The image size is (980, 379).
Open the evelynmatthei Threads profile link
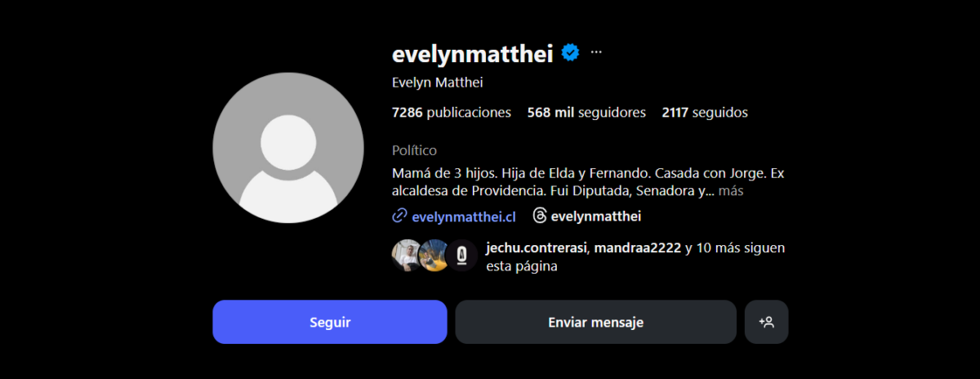pos(596,216)
